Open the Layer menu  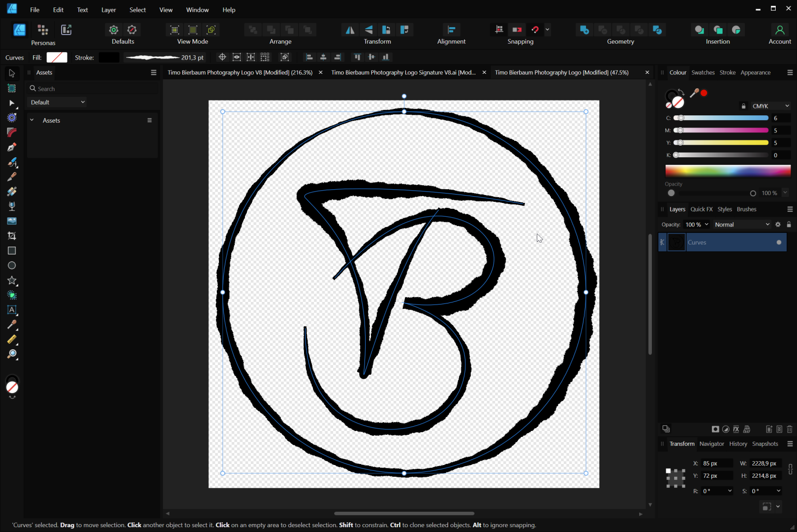(108, 10)
